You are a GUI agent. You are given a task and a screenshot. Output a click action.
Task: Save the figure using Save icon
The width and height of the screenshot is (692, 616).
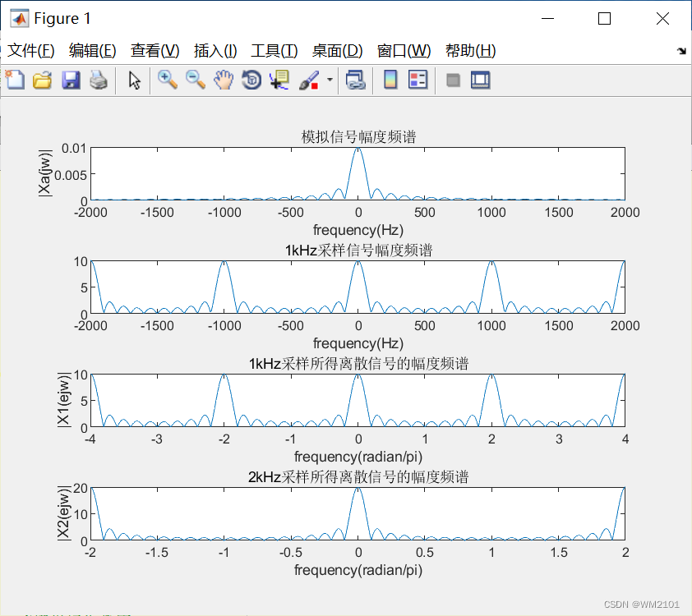71,80
